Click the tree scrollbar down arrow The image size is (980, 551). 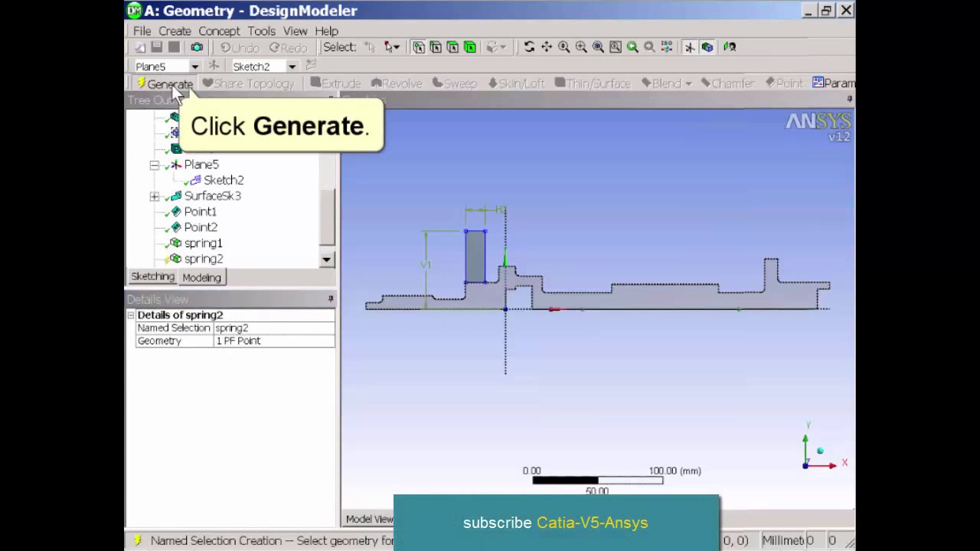point(327,259)
